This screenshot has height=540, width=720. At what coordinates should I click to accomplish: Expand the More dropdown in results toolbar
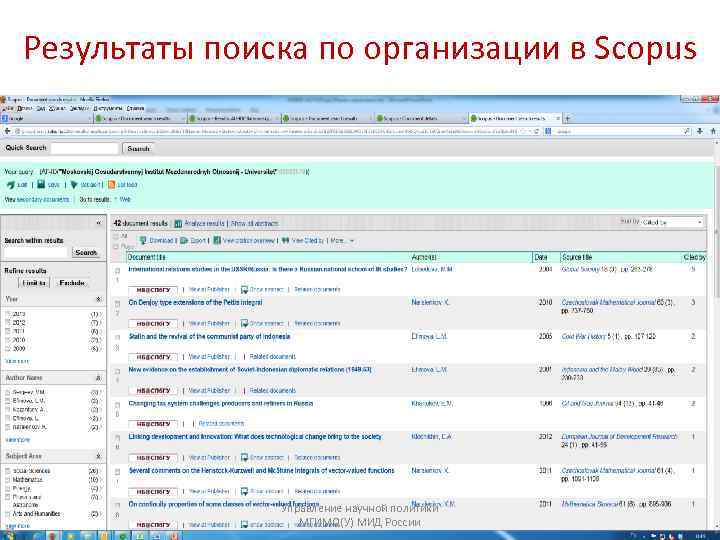(x=343, y=240)
